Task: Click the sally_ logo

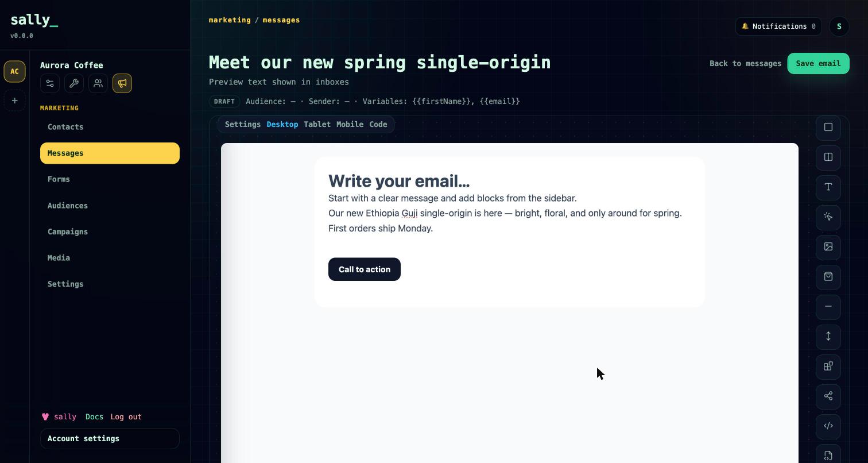Action: [x=34, y=20]
